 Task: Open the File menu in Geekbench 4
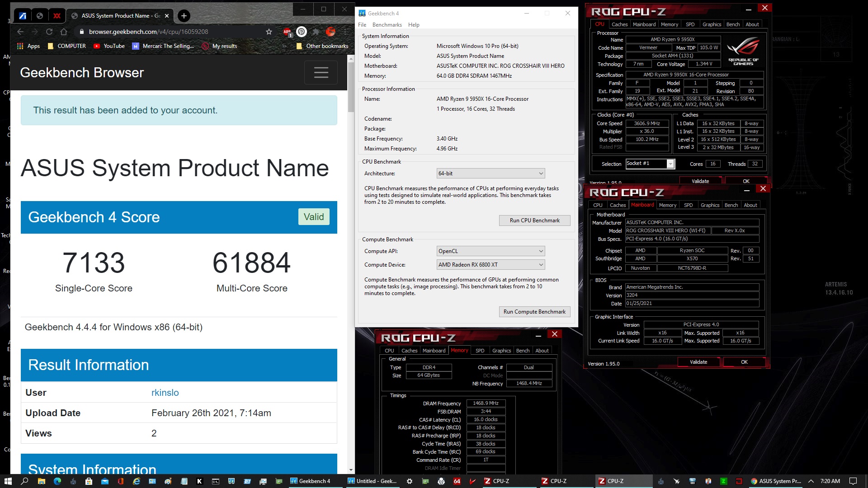[362, 25]
